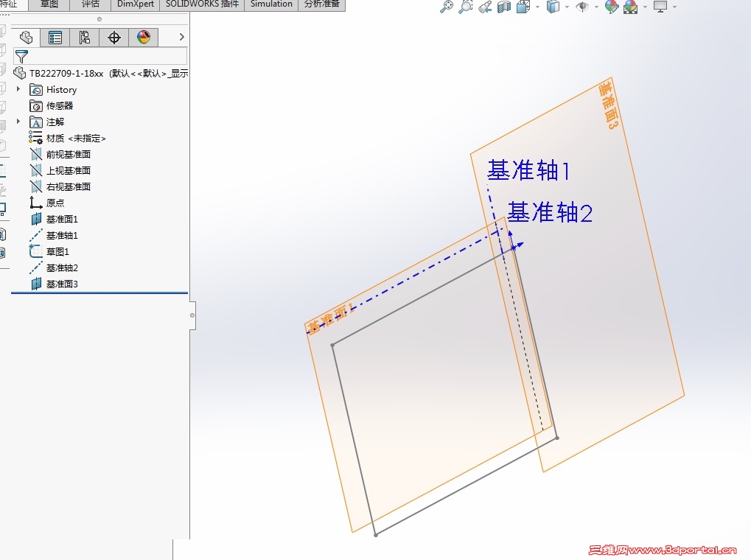Click the 材质 material icon
Screen dimensions: 751x560
point(35,138)
